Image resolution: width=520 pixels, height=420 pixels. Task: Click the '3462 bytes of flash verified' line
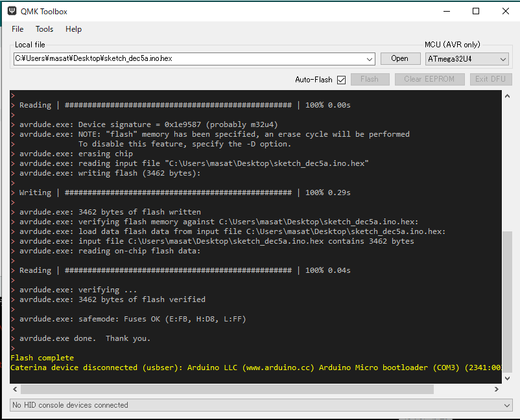click(x=112, y=299)
